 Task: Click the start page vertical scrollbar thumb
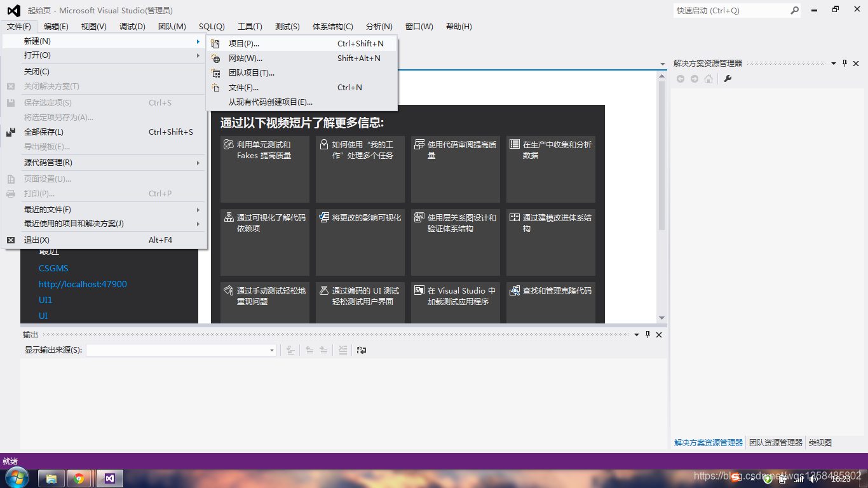[x=661, y=156]
